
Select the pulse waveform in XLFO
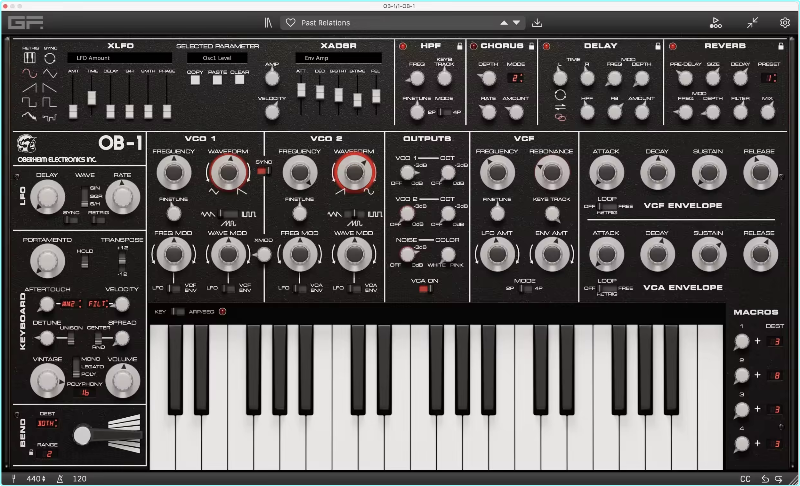pos(49,103)
